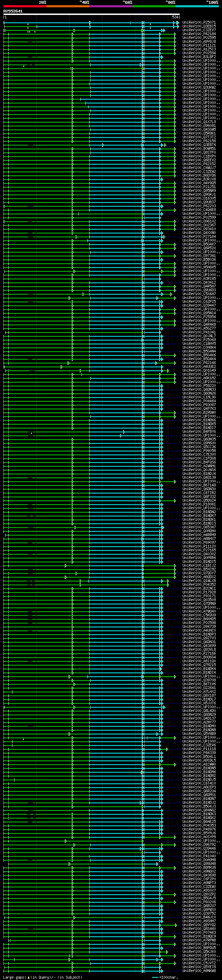222x980 pixels.
Task: Select the UniRef100_Q9GRJ1 label
Action: [199, 194]
